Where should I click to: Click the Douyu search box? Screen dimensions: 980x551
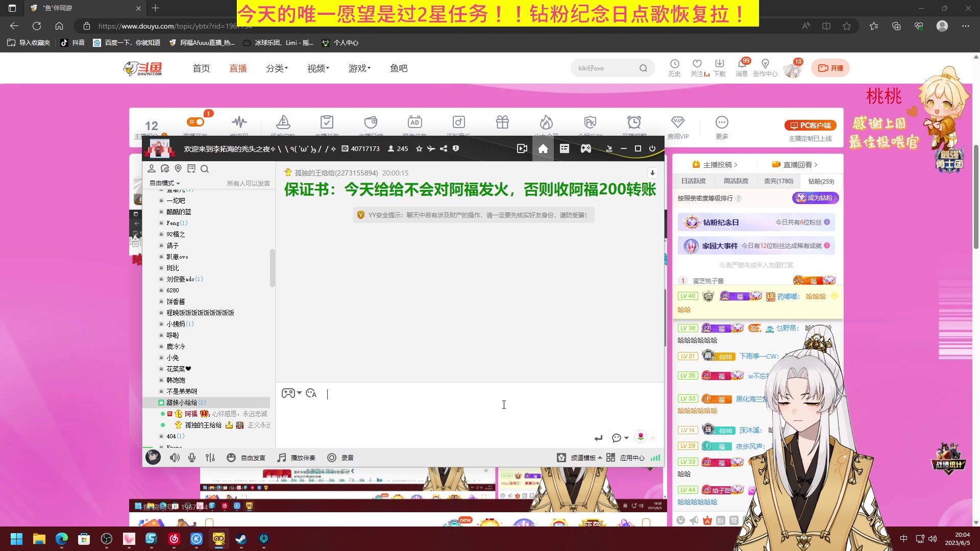pos(612,68)
